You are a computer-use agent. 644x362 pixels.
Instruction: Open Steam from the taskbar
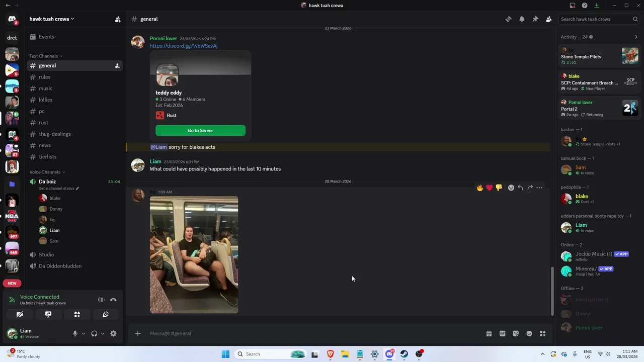[404, 354]
